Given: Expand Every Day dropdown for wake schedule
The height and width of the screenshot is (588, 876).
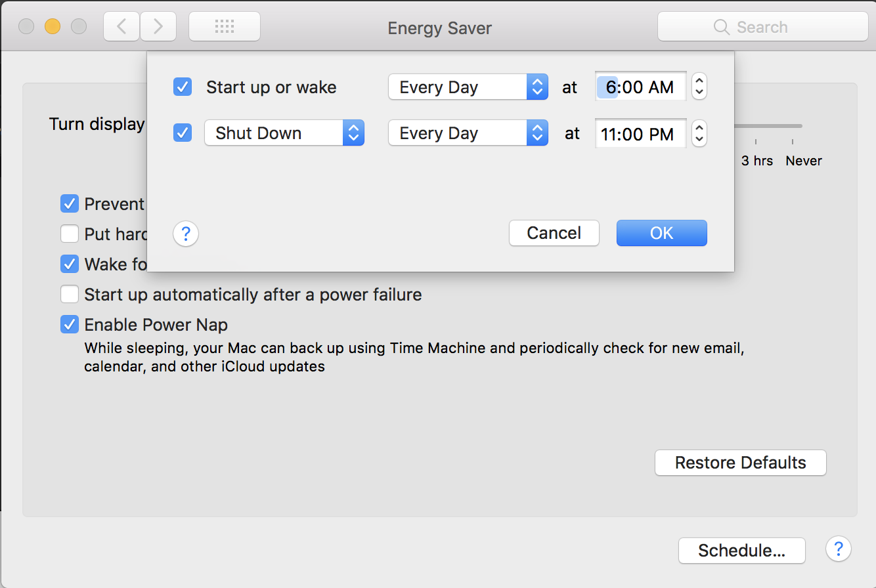Looking at the screenshot, I should (468, 87).
